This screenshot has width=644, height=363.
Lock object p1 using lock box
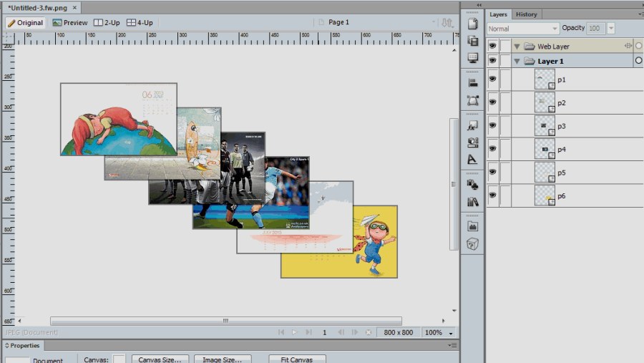(x=506, y=79)
